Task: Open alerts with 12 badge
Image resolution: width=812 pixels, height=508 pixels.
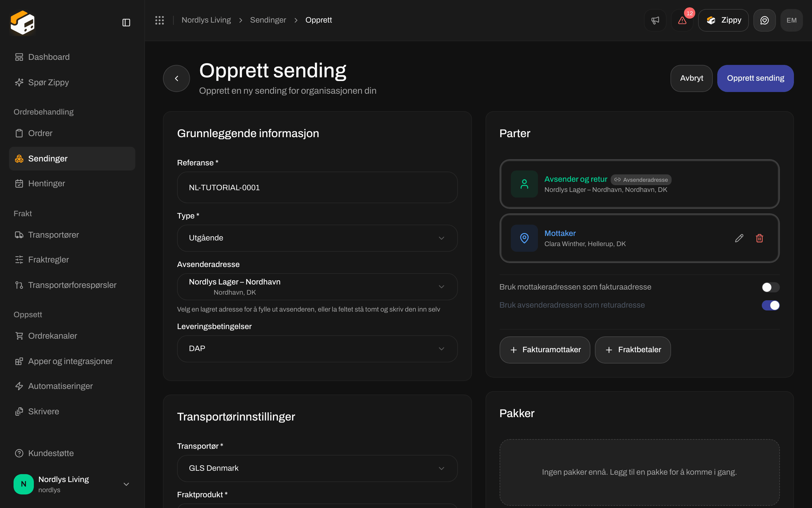Action: [x=682, y=20]
